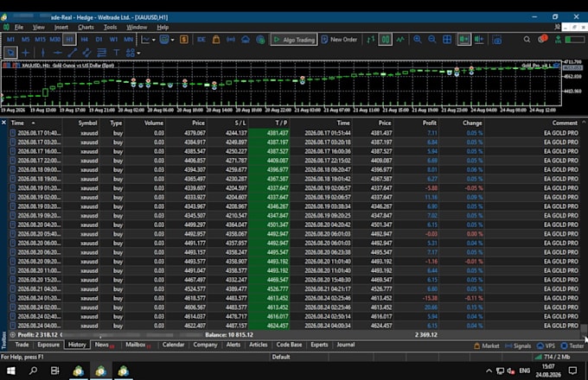Screen dimensions: 588x380
Task: Switch to M1 timeframe
Action: coord(10,40)
